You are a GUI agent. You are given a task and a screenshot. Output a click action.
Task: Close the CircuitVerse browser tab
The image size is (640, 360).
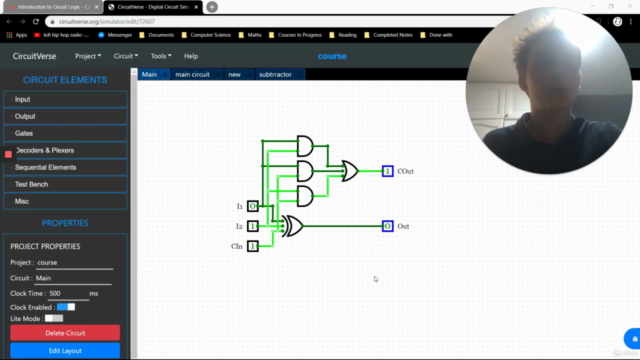point(196,7)
